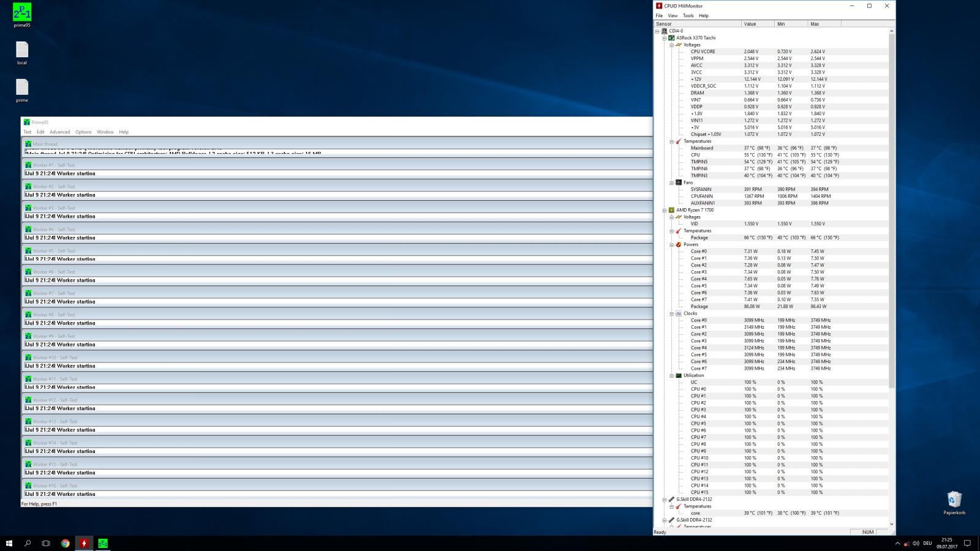Click the HWMonitor vertical scrollbar thumb
The height and width of the screenshot is (551, 980).
(891, 211)
